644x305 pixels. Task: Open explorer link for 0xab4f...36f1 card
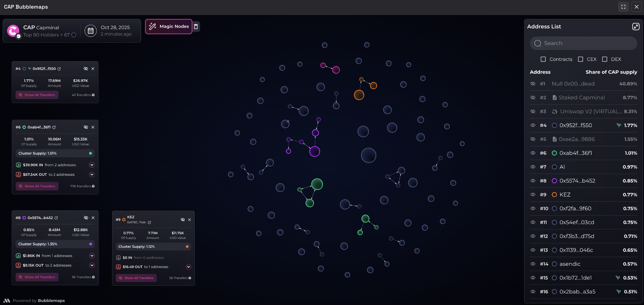(54, 127)
